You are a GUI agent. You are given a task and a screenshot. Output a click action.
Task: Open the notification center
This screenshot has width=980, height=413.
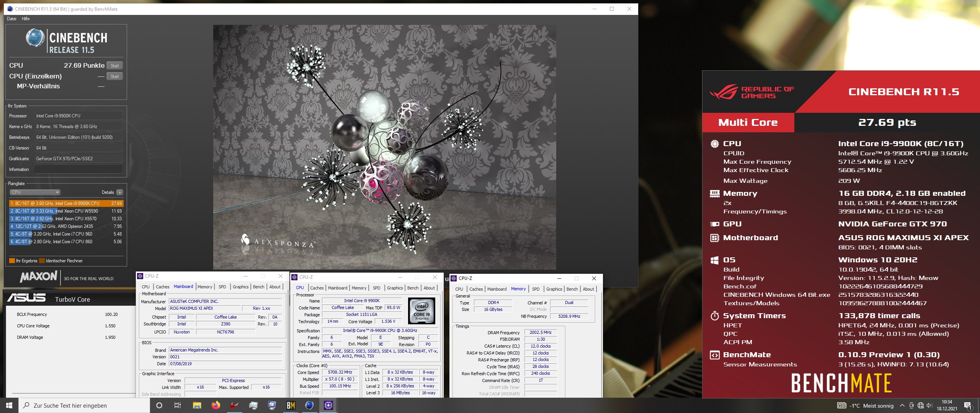[x=968, y=406]
